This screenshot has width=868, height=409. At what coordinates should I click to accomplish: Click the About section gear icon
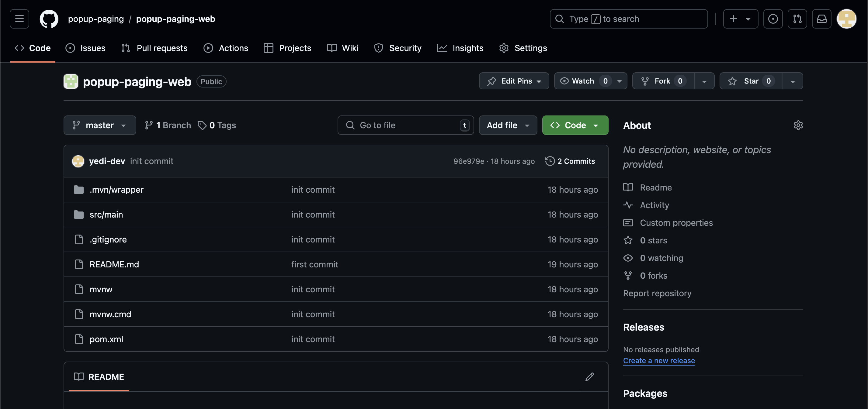click(798, 125)
